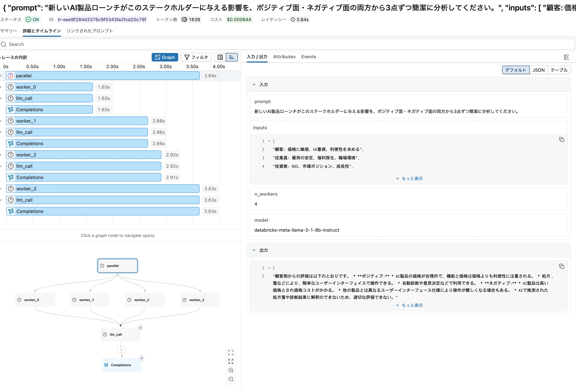Click the Completions icon under worker_3

11,211
